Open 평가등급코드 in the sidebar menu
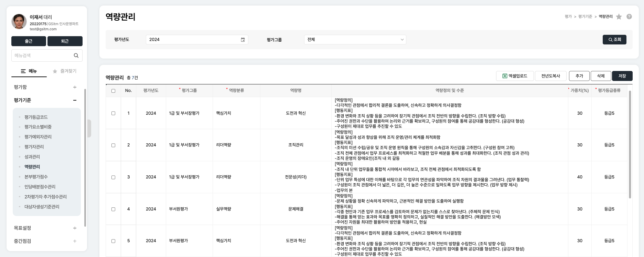Image resolution: width=644 pixels, height=257 pixels. click(36, 117)
